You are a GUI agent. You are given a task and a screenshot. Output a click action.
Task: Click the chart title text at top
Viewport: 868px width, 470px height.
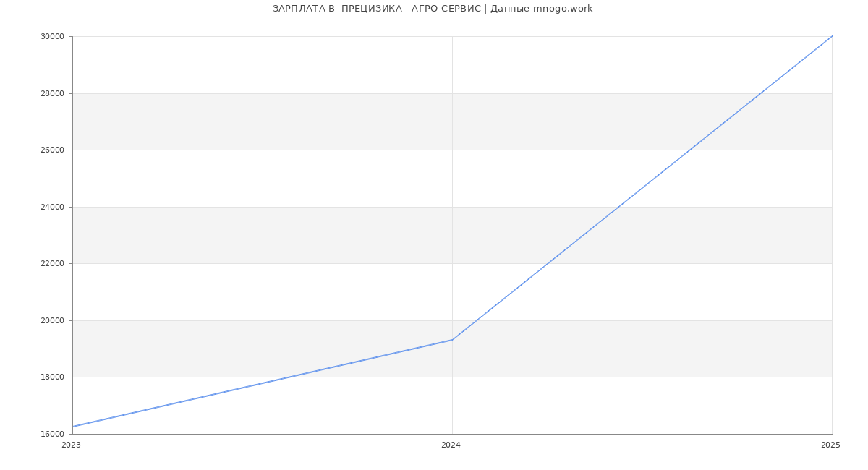(x=433, y=9)
